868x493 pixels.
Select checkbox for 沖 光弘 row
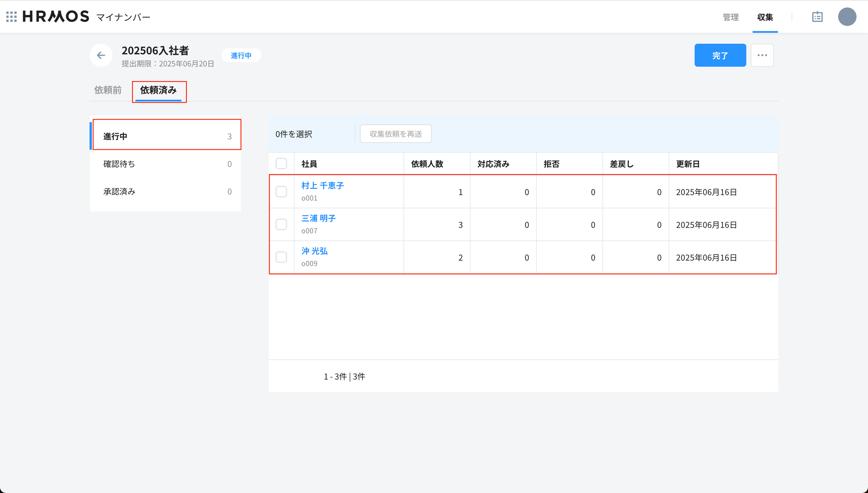(281, 257)
